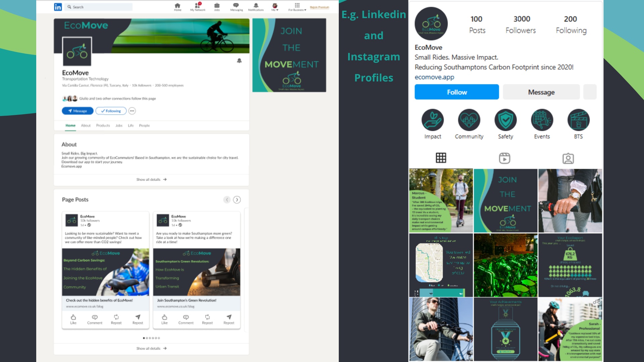Viewport: 644px width, 362px height.
Task: Expand the For Business apps menu
Action: [297, 7]
